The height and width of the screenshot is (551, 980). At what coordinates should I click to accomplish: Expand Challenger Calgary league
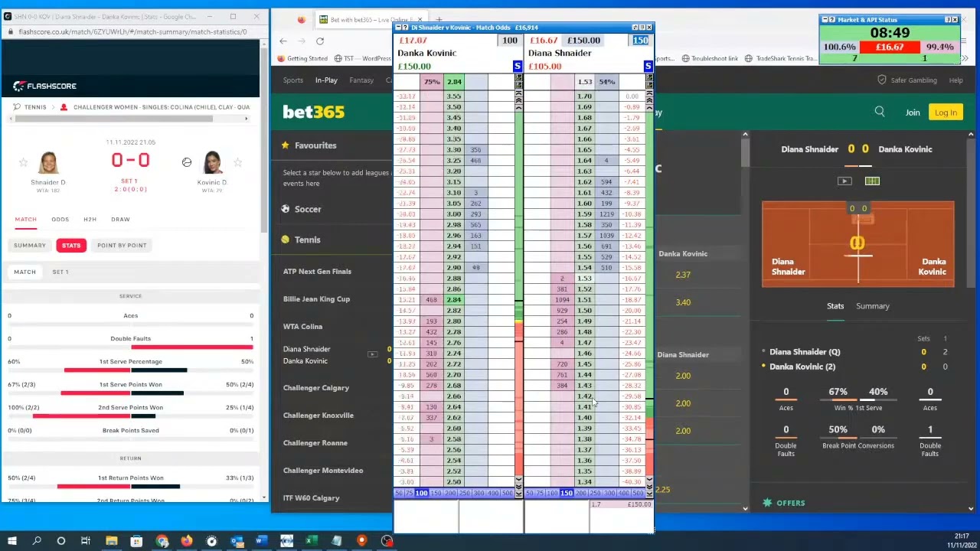(x=316, y=388)
